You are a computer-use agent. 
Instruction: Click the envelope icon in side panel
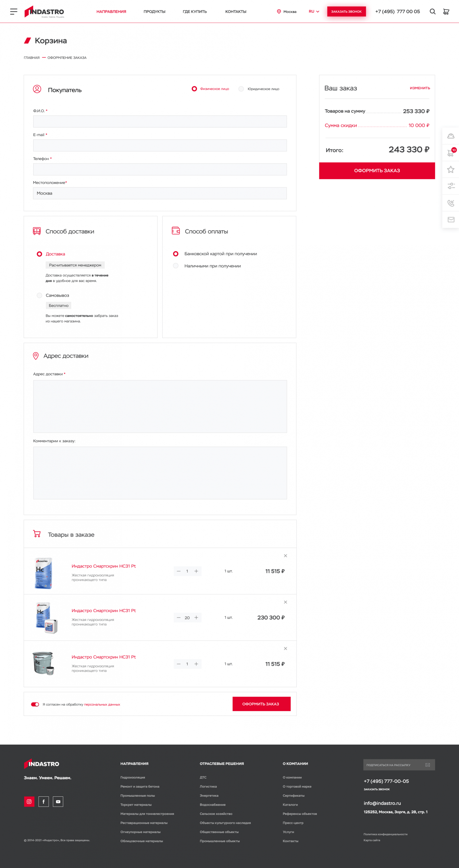[x=451, y=220]
